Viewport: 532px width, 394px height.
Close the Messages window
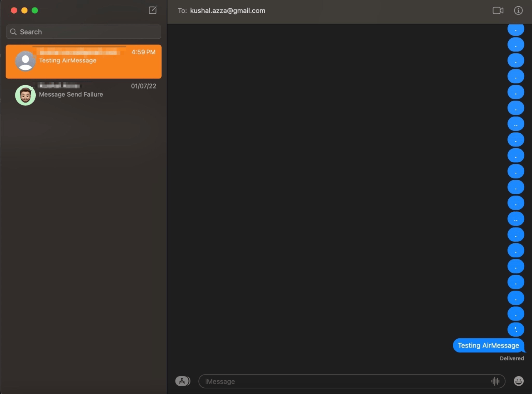coord(14,10)
